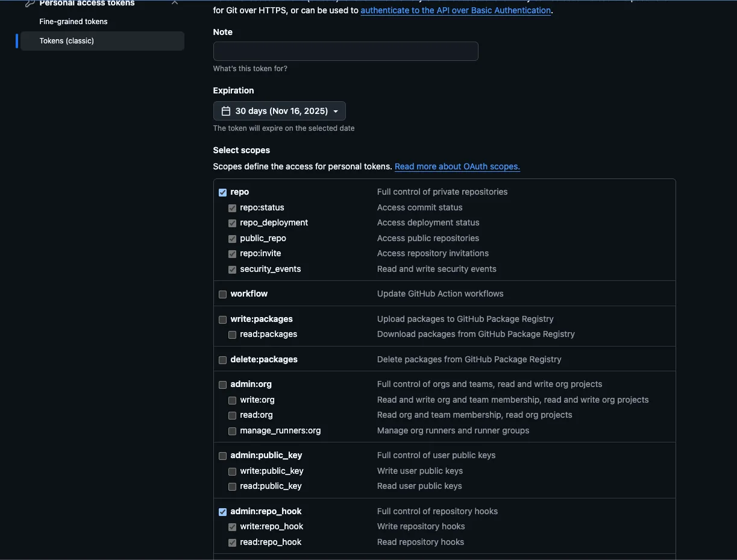Viewport: 737px width, 560px height.
Task: Switch to Tokens (classic) in the sidebar
Action: [66, 40]
